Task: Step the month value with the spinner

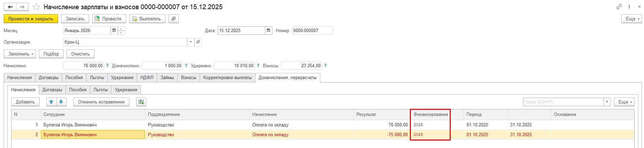Action: point(121,30)
